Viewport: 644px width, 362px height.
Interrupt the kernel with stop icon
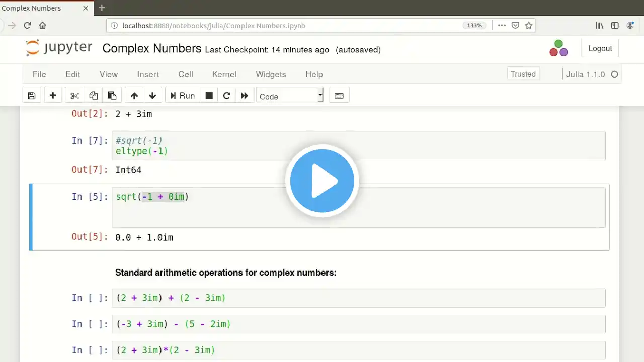[209, 96]
